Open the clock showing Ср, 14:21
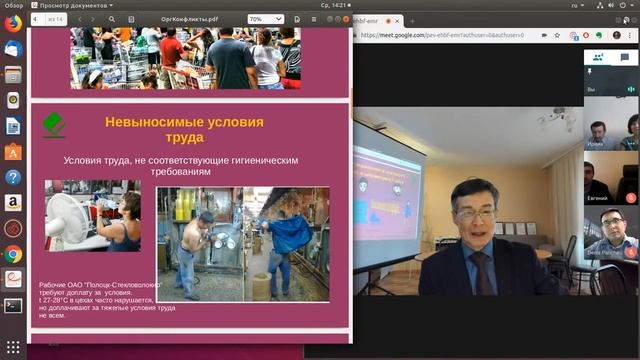Viewport: 640px width, 360px height. click(335, 5)
